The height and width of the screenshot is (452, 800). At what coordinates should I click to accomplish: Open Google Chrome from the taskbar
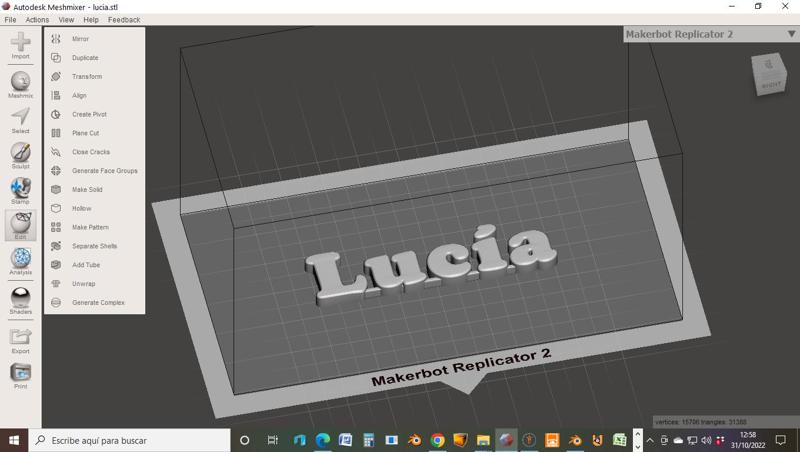pos(437,440)
